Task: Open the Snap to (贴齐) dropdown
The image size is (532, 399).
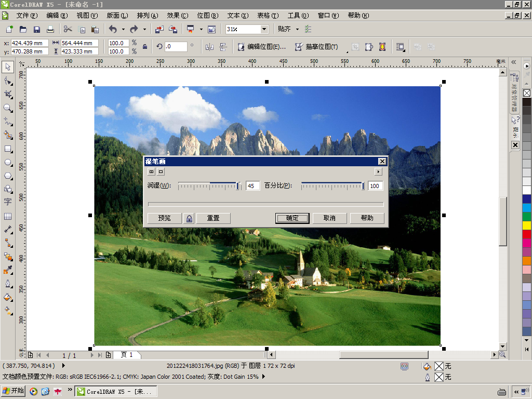Action: click(x=298, y=29)
